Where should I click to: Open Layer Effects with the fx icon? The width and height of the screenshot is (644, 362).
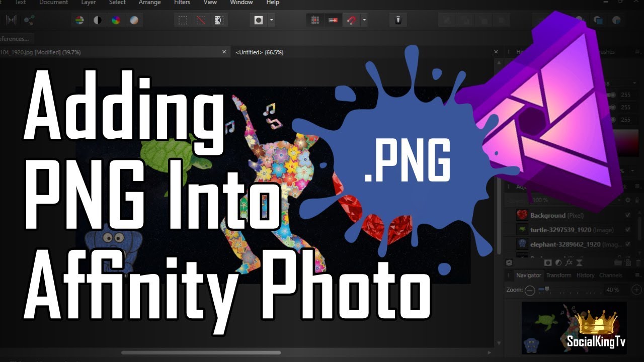569,262
